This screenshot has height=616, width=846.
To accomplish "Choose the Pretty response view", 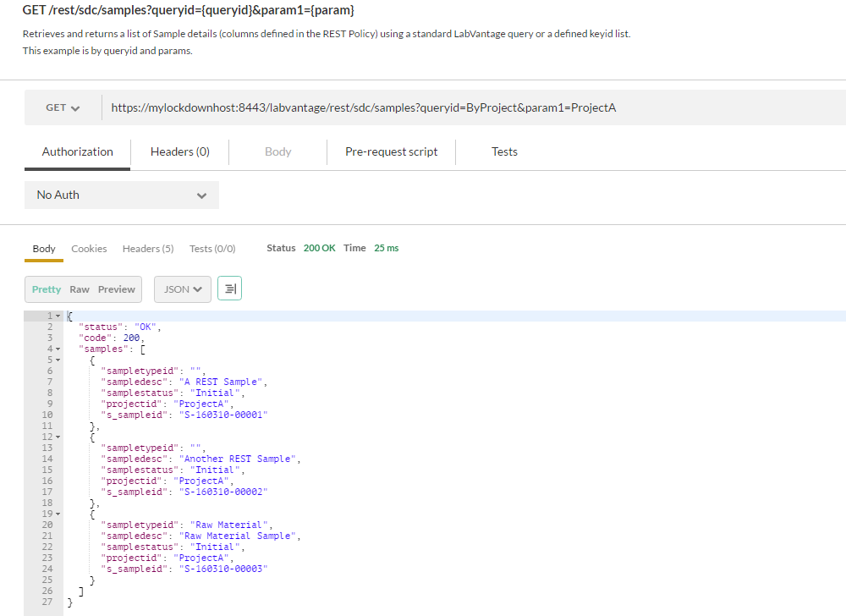I will [x=47, y=289].
